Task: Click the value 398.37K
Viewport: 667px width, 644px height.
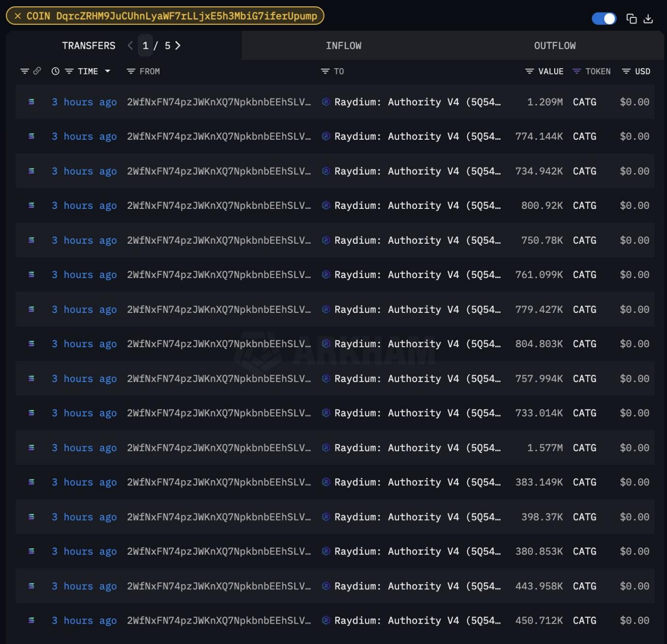Action: 542,517
